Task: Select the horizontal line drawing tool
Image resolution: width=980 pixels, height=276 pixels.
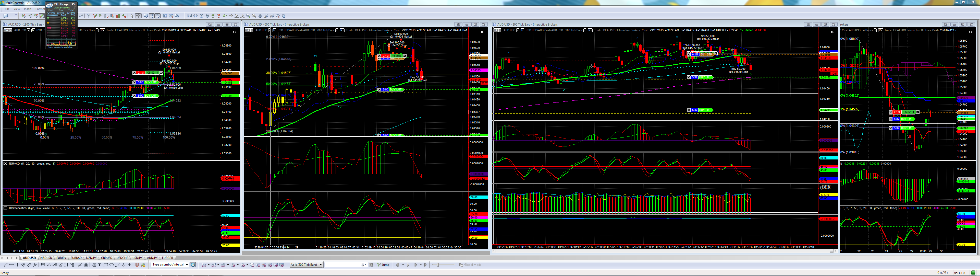Action: [x=11, y=264]
